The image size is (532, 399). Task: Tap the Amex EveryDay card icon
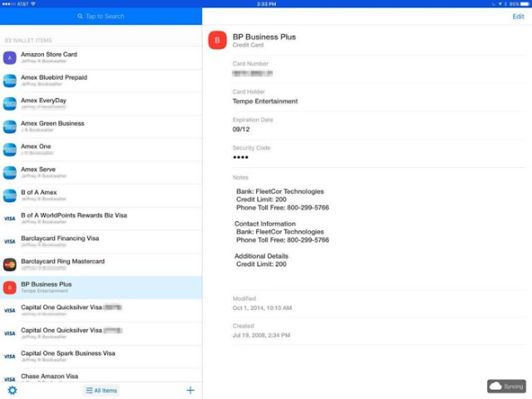[x=10, y=104]
